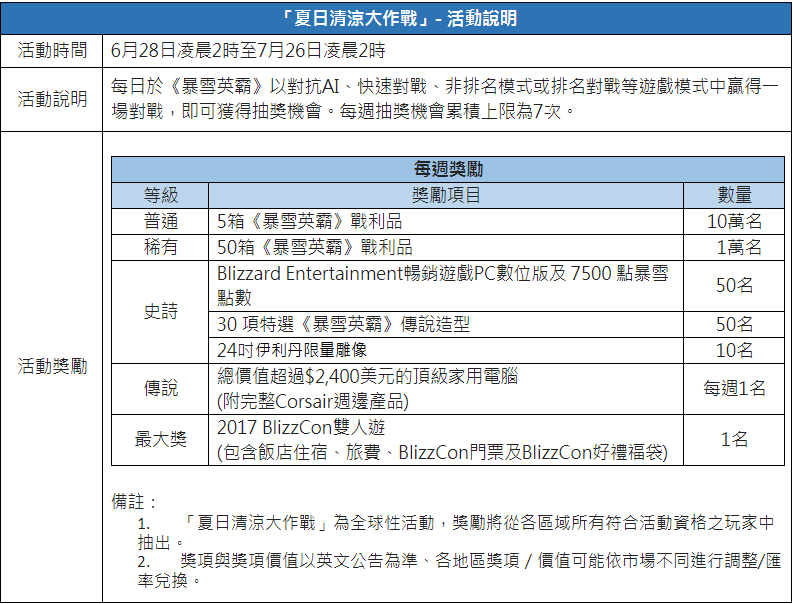
Task: Click the 傳說 tier cell
Action: (x=160, y=389)
